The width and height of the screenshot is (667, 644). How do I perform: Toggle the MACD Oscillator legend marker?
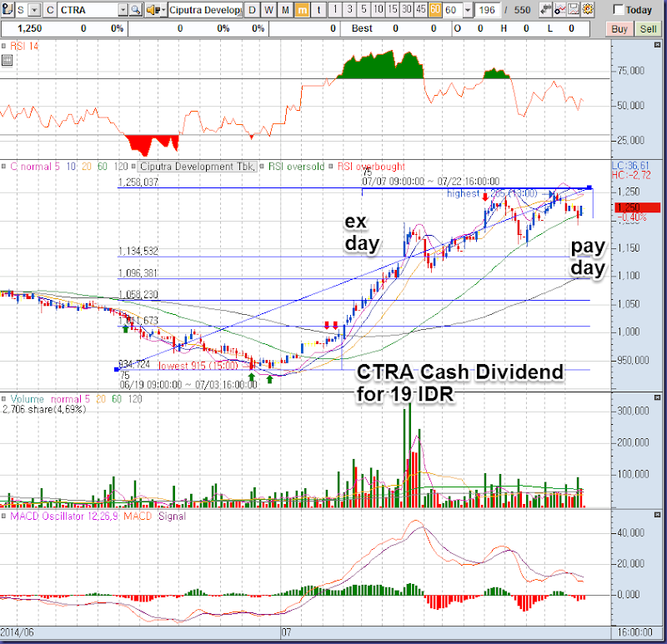3,516
